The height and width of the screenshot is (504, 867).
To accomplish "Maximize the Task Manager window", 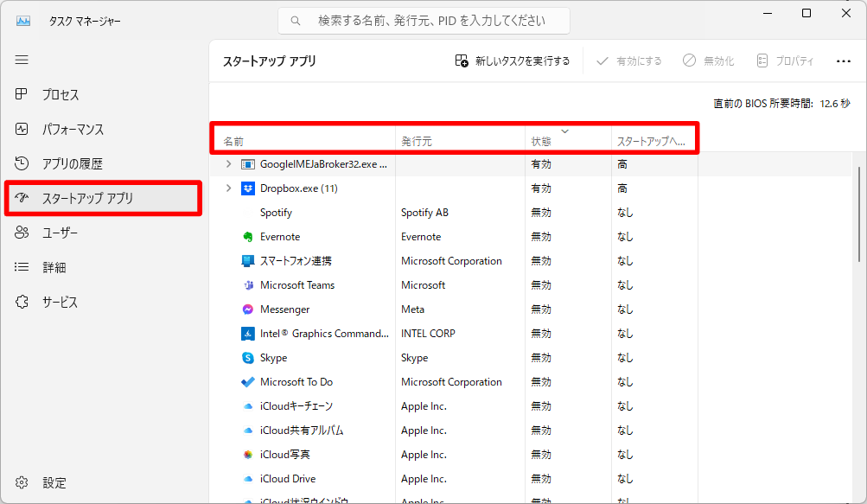I will (x=806, y=13).
